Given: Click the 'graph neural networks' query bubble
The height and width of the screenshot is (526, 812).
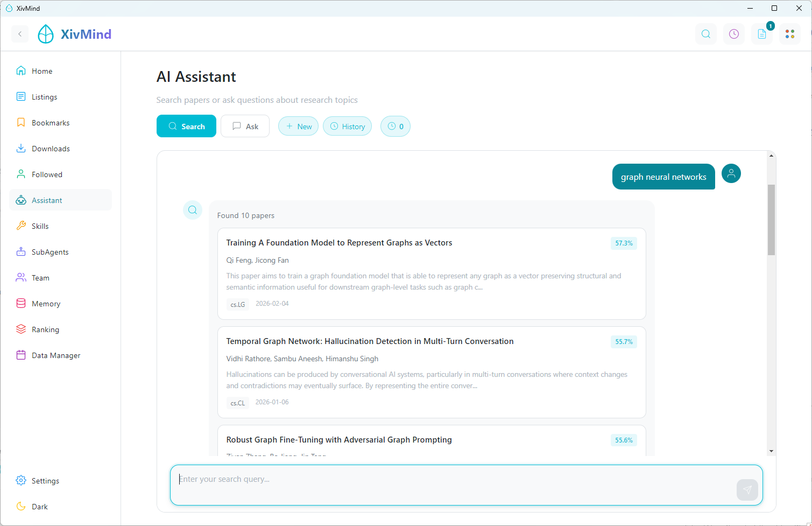Looking at the screenshot, I should click(663, 177).
